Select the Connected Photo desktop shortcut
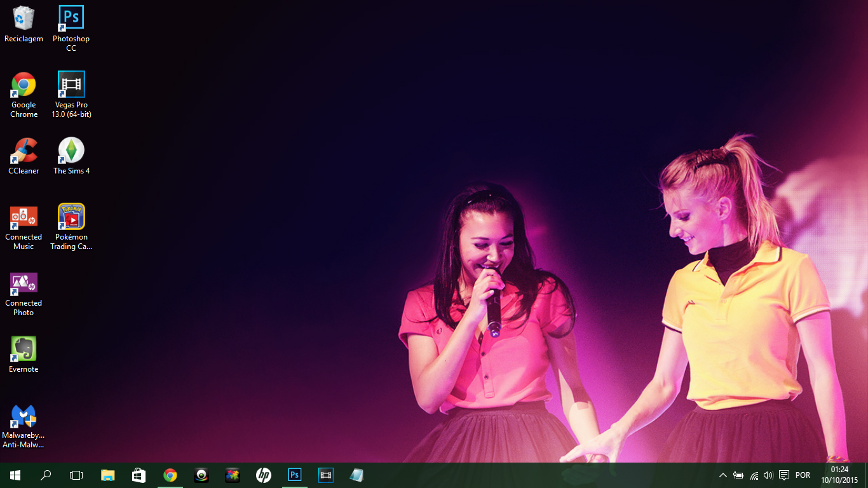 24,283
